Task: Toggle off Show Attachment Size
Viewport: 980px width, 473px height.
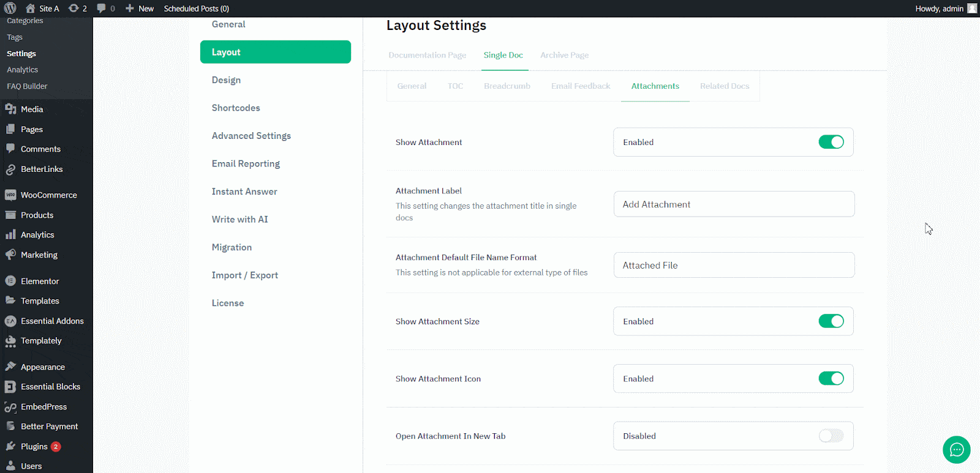Action: [831, 321]
